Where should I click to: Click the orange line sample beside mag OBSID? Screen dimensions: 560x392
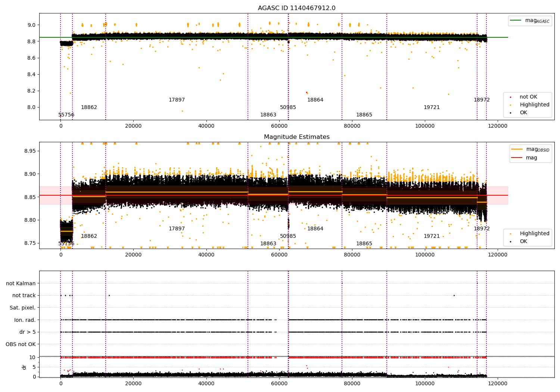pyautogui.click(x=517, y=149)
